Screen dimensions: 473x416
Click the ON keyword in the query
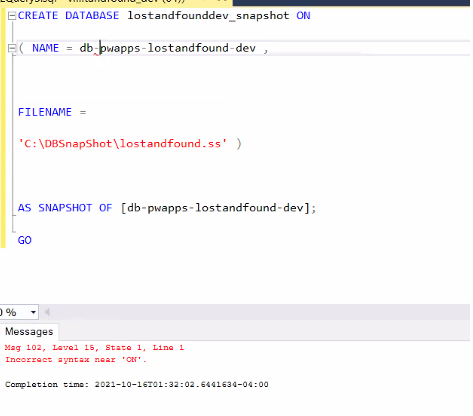(303, 16)
